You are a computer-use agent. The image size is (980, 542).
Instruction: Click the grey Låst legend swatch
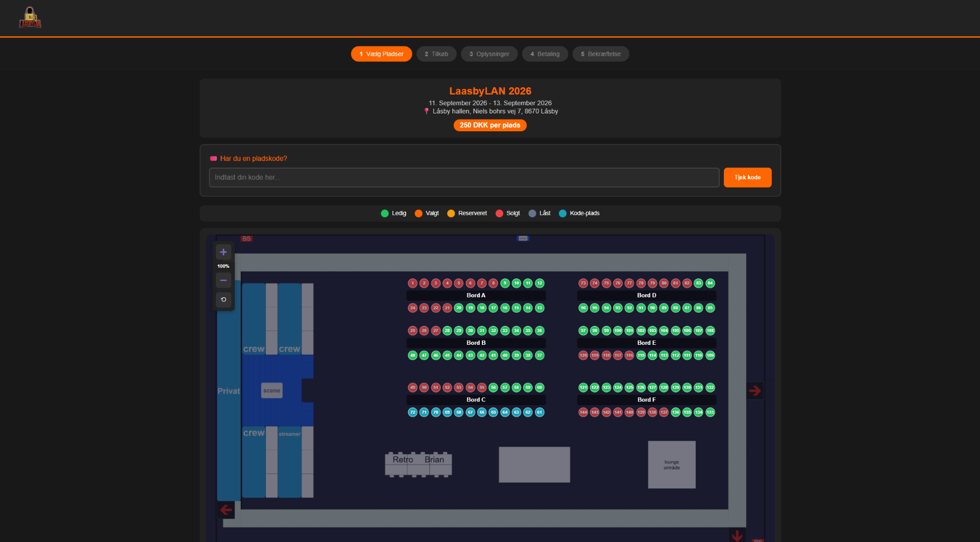coord(532,214)
